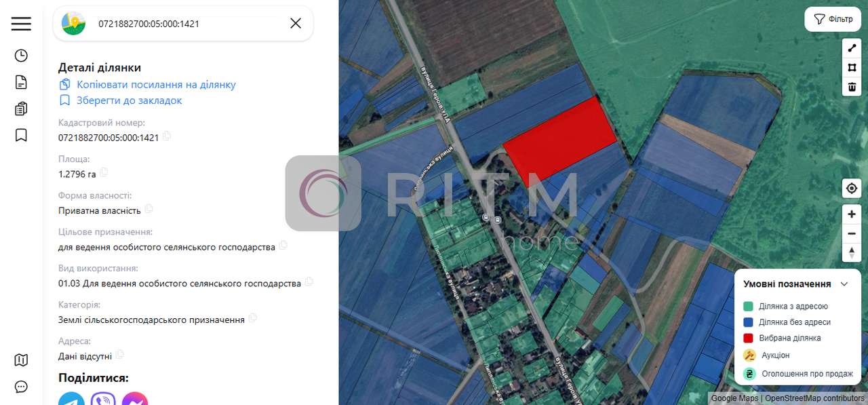Center map on my location
Screen dimensions: 868x405
(852, 188)
